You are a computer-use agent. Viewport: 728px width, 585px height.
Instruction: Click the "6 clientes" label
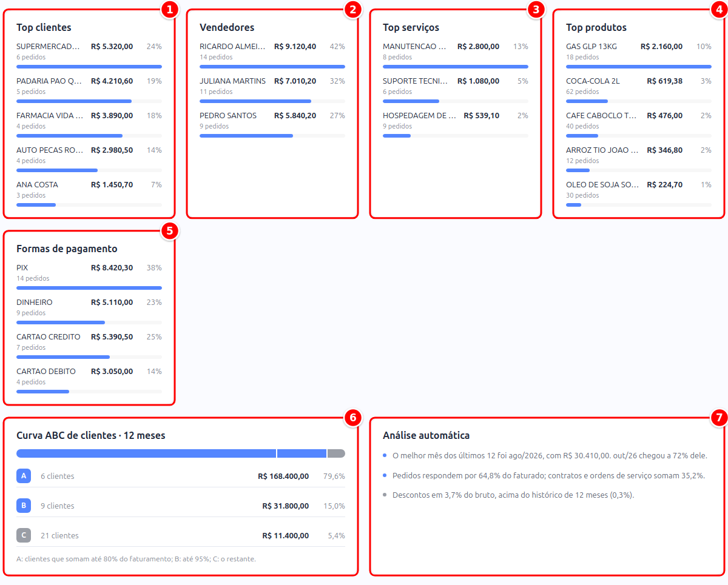click(x=58, y=476)
